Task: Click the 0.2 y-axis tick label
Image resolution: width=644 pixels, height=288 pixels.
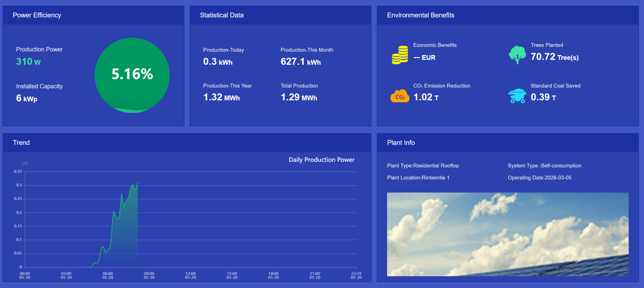Action: (x=19, y=212)
